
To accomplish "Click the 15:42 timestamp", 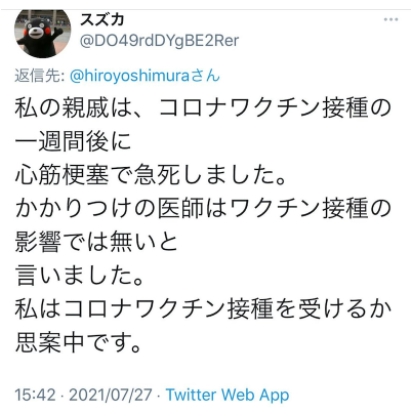I will pos(35,395).
